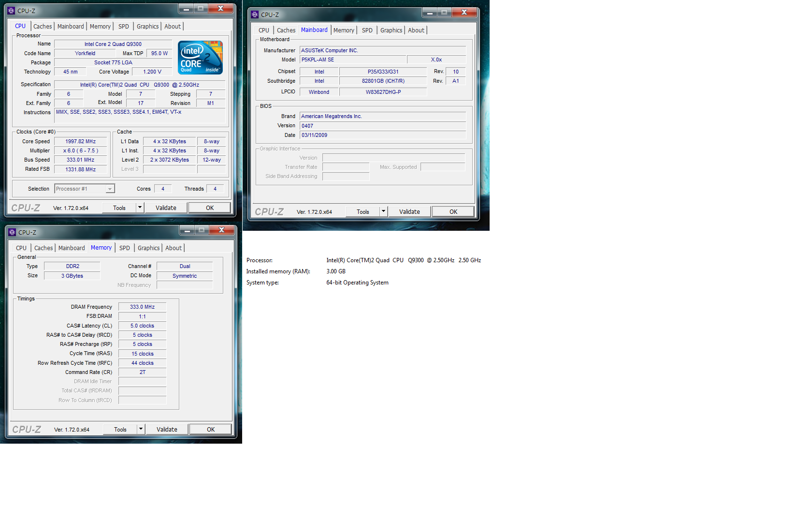Click OK in the motherboard window
The width and height of the screenshot is (812, 508).
point(453,212)
